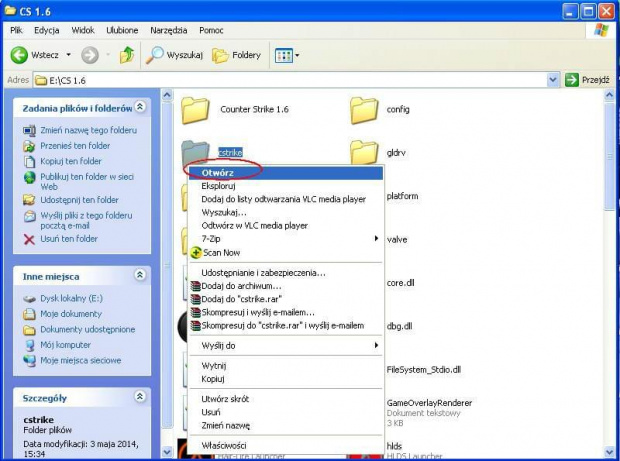Open the Edycja menu

(47, 30)
